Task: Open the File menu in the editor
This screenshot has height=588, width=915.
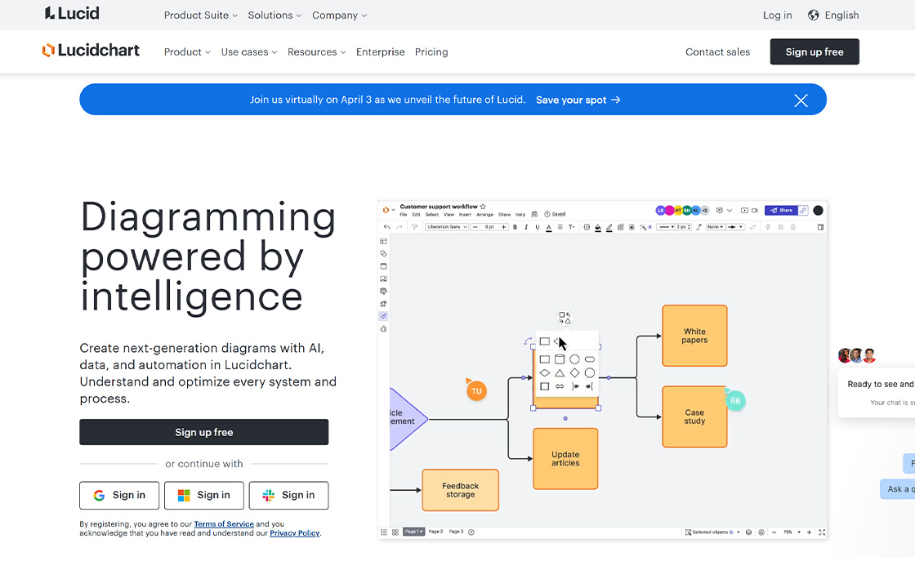Action: (x=404, y=215)
